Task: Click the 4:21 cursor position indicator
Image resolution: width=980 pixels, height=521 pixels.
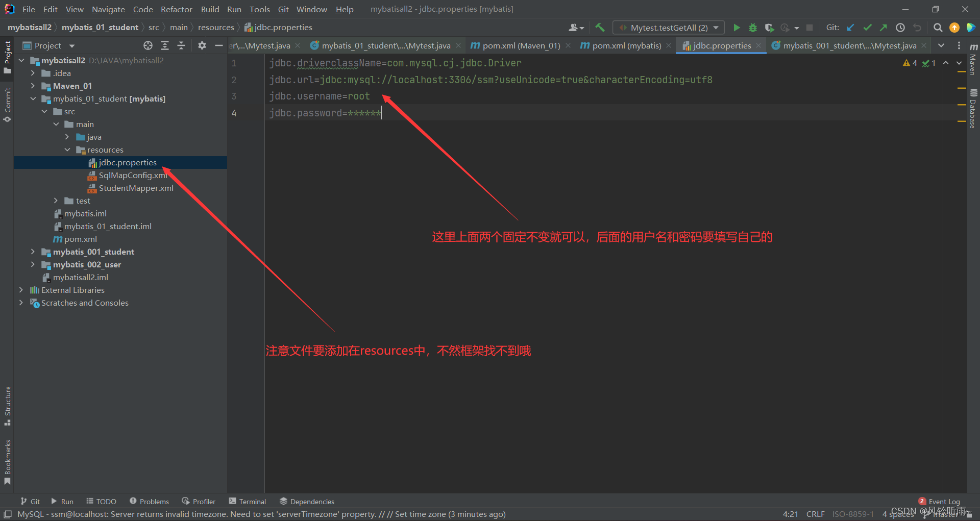Action: point(790,514)
